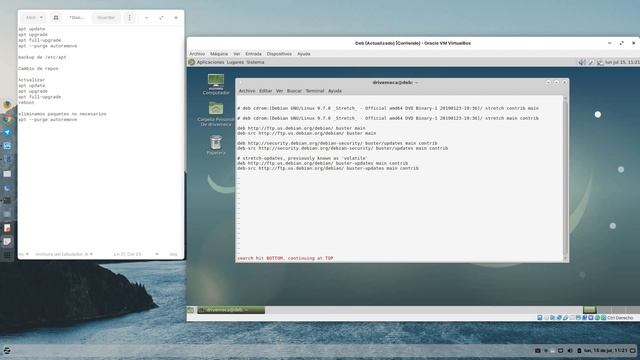Open language selector dropdown in editor status bar
The image size is (640, 360).
point(24,254)
